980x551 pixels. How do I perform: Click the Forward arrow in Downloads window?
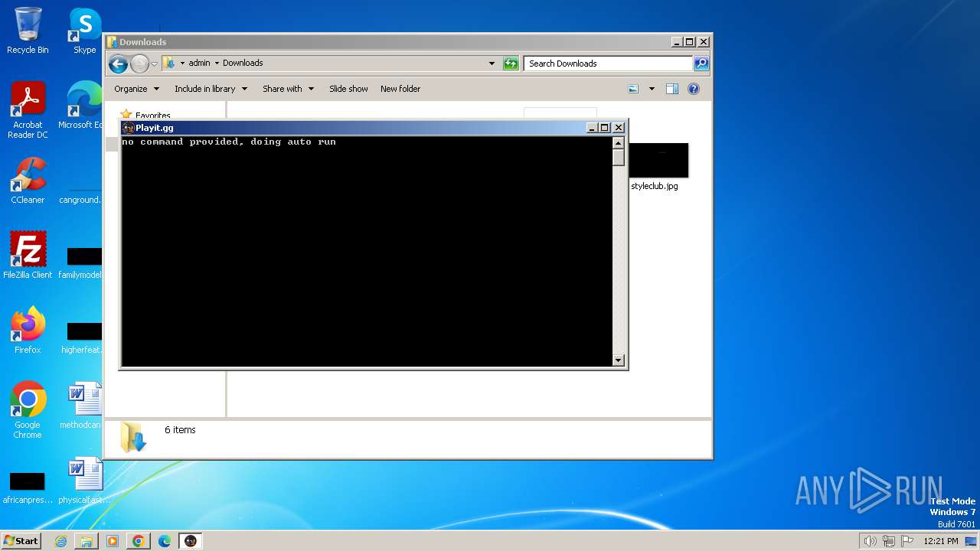click(x=139, y=64)
